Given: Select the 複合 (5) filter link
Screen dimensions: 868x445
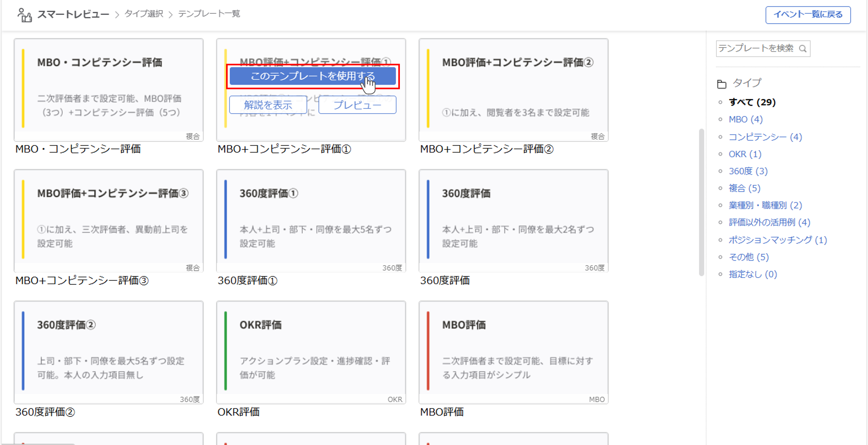Looking at the screenshot, I should coord(745,188).
